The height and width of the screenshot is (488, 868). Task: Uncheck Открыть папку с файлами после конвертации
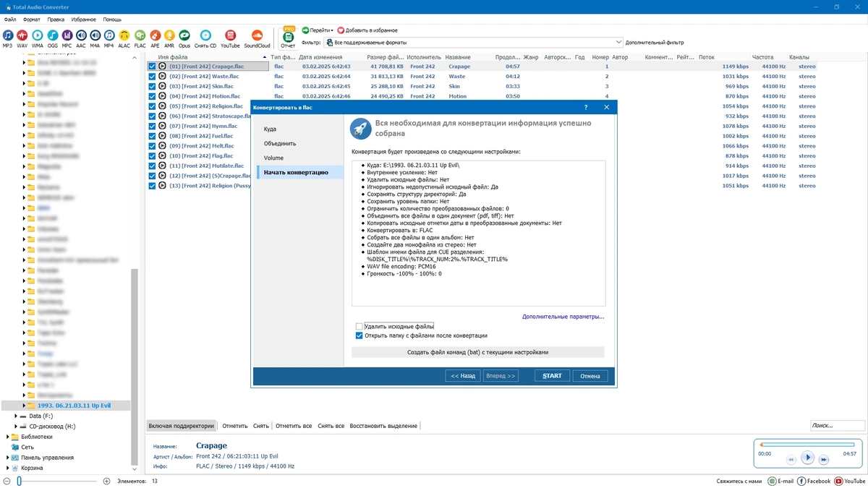click(x=359, y=335)
